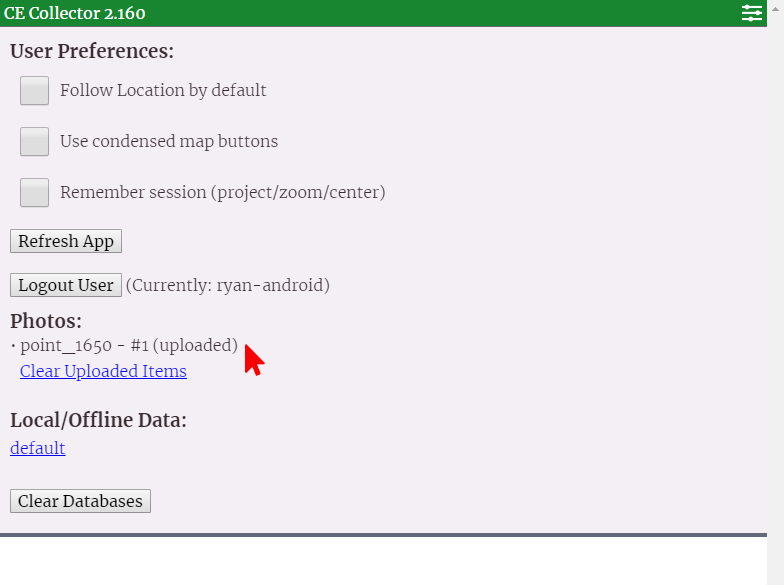The image size is (784, 585).
Task: Click the User Preferences heading
Action: pos(92,51)
